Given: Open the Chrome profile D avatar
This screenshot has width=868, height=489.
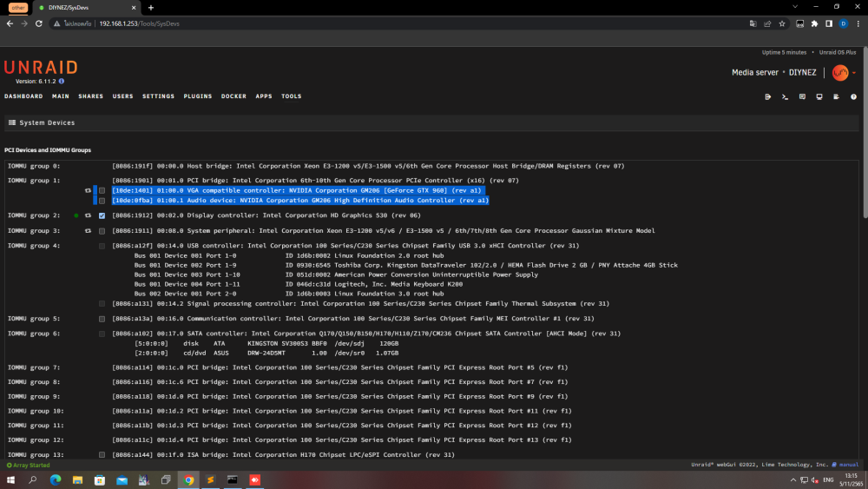Looking at the screenshot, I should coord(843,23).
